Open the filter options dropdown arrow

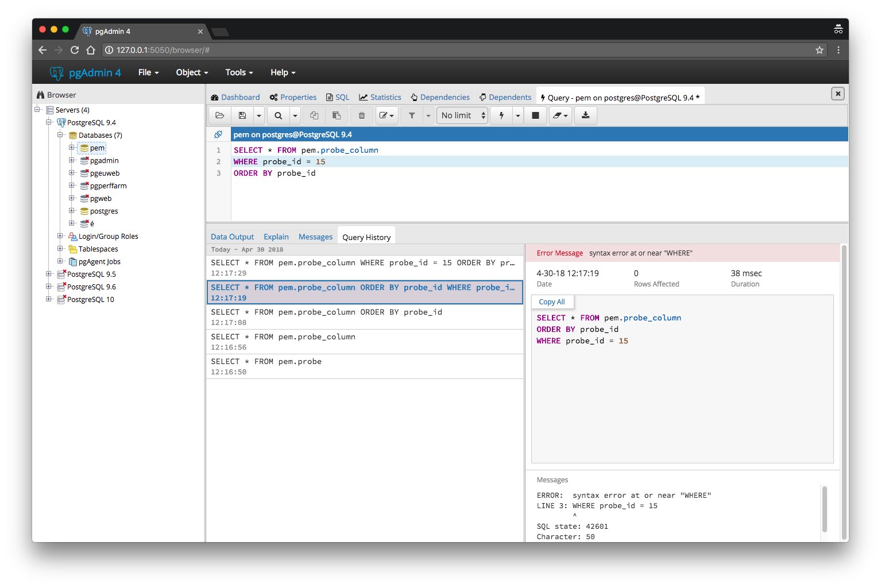coord(428,115)
